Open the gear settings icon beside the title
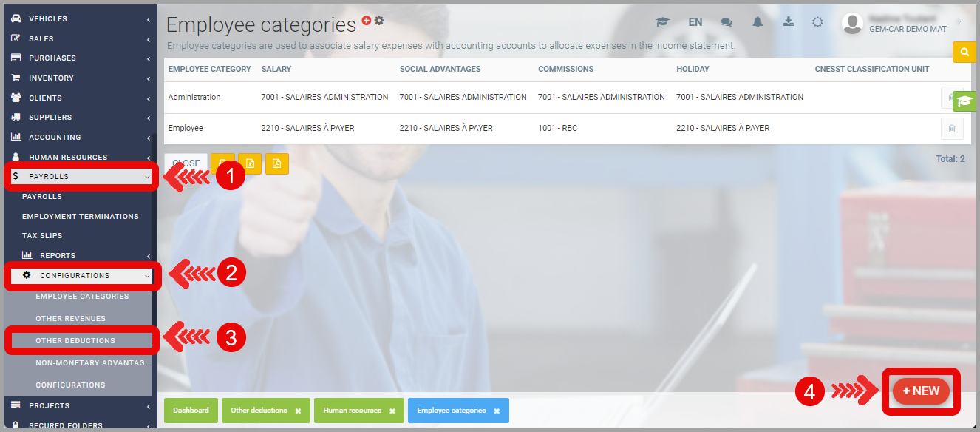Image resolution: width=980 pixels, height=432 pixels. click(379, 21)
